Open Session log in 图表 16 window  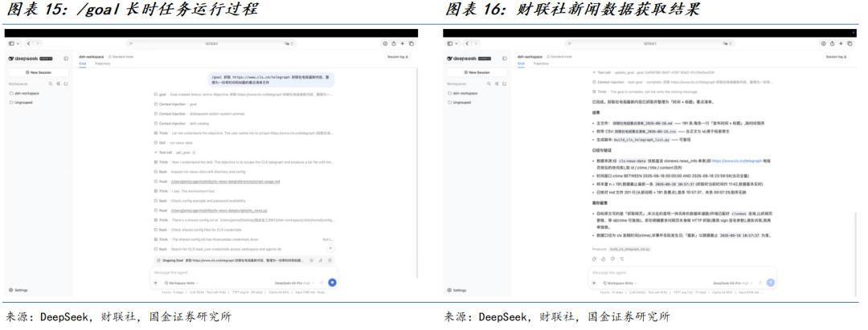coord(836,56)
